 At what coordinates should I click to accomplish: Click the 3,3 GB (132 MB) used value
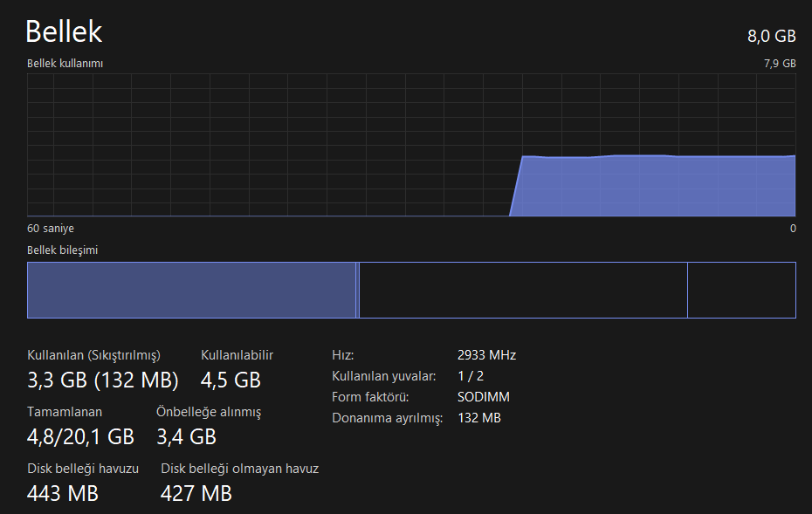[x=102, y=380]
